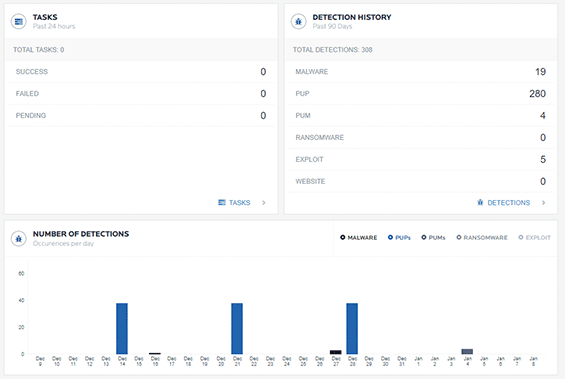Open the TASKS link
Screen dimensions: 565x379
[240, 202]
